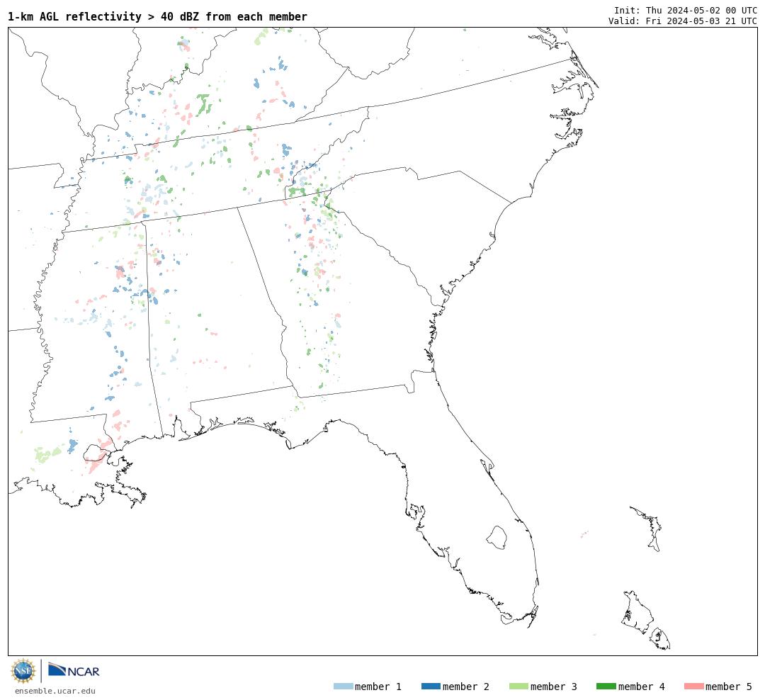The image size is (765, 700).
Task: Select the 'member 4' legend label
Action: coord(642,687)
